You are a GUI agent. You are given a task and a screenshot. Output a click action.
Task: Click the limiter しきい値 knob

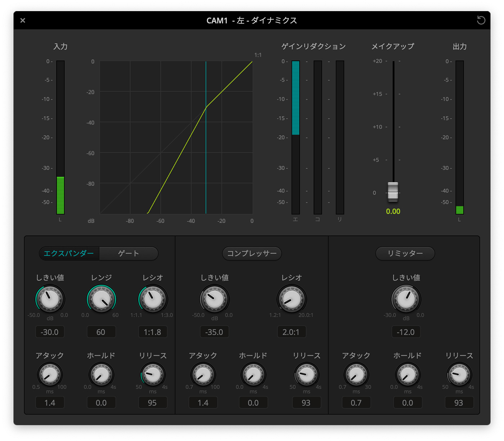coord(406,299)
